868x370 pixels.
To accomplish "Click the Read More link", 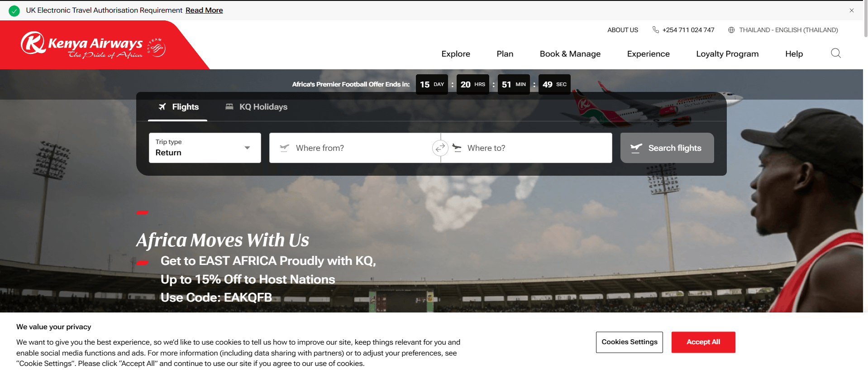I will click(204, 10).
